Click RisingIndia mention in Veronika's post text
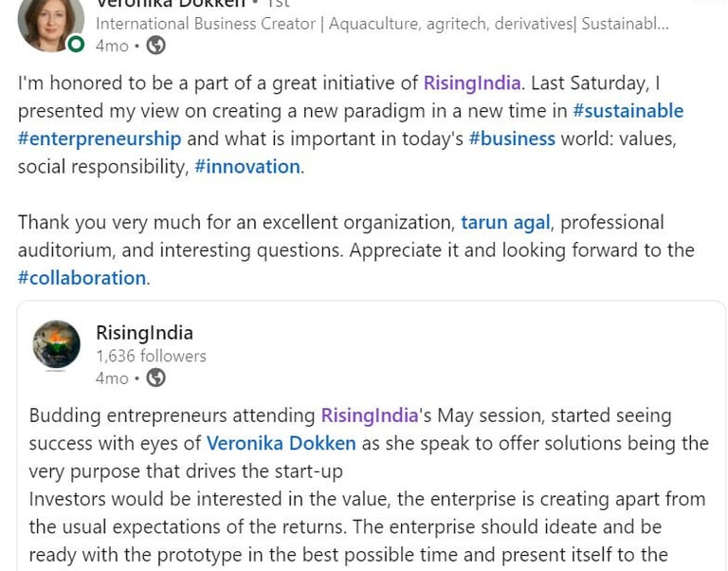This screenshot has height=571, width=728. (x=472, y=83)
